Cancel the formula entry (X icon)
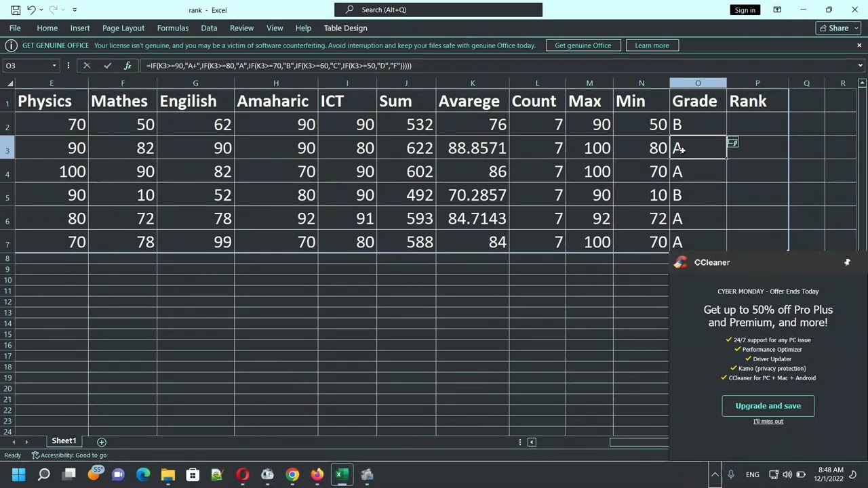Viewport: 868px width, 488px height. click(x=87, y=66)
